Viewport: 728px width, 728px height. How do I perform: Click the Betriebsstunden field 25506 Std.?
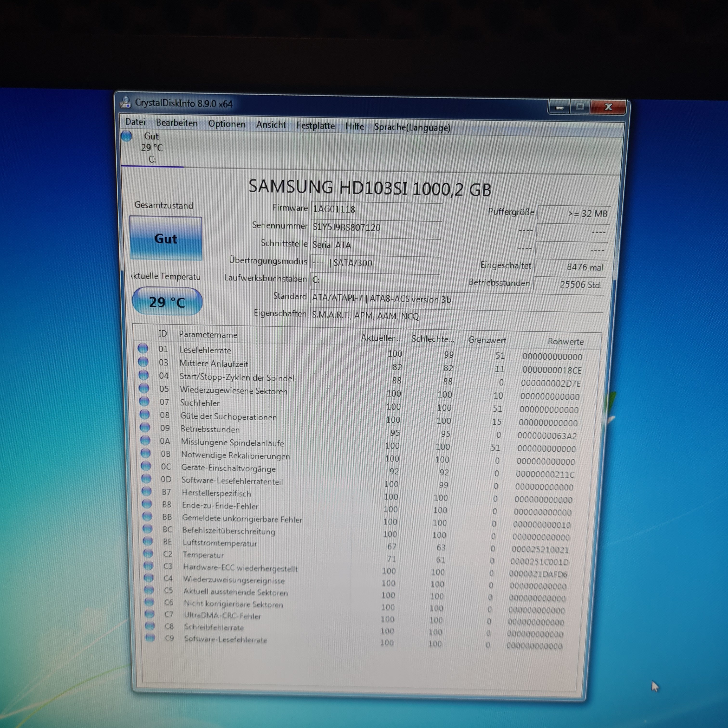569,284
